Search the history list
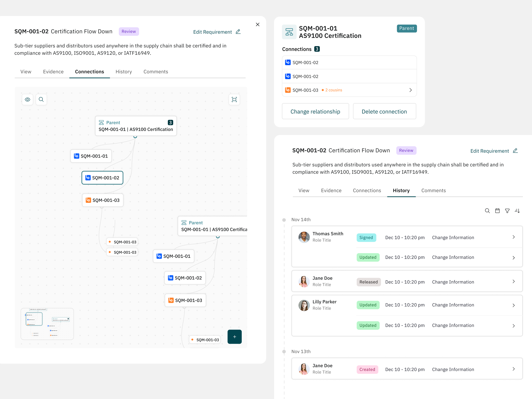The height and width of the screenshot is (399, 532). coord(487,211)
